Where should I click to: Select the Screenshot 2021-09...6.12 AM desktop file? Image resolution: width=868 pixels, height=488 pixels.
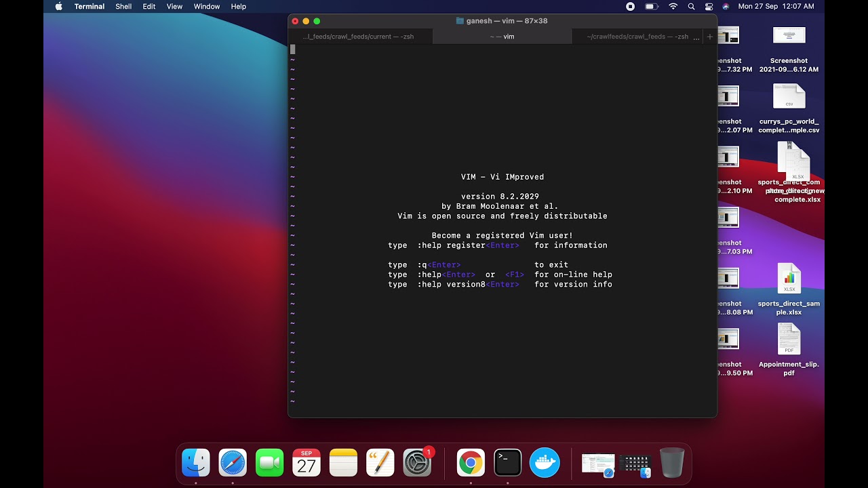click(789, 49)
